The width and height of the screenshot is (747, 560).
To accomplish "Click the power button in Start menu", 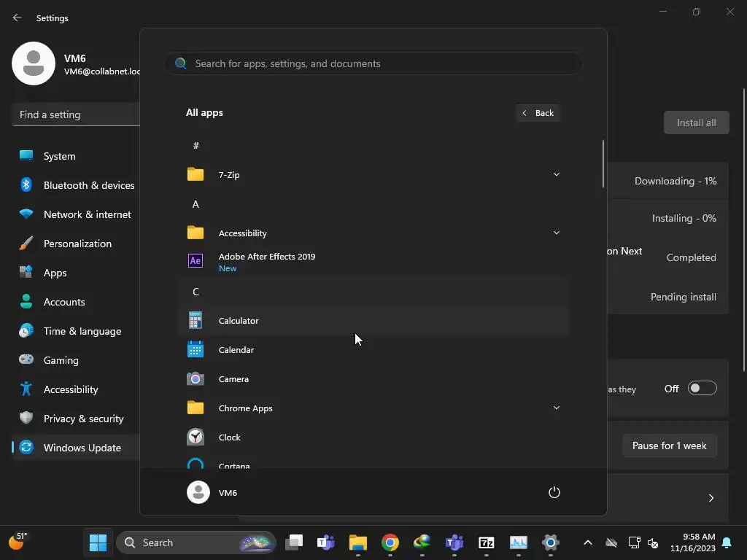I will click(554, 492).
